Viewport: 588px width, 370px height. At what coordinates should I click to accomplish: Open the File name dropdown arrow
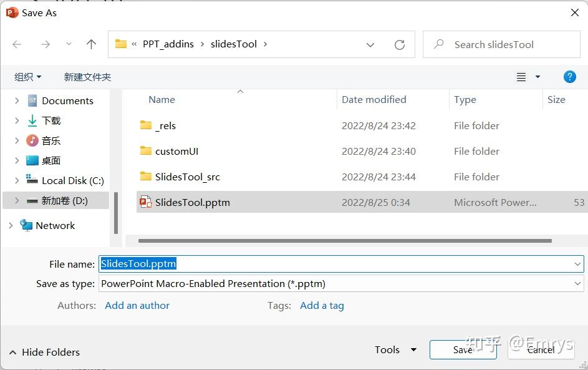coord(577,263)
